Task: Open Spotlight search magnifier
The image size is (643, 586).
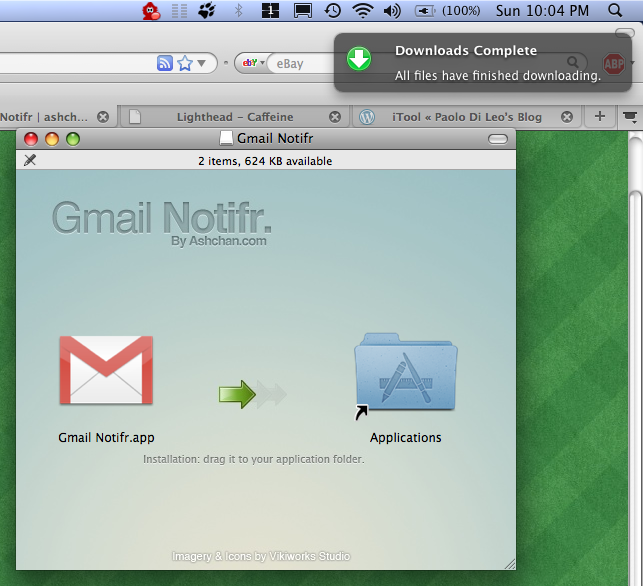Action: click(x=615, y=11)
